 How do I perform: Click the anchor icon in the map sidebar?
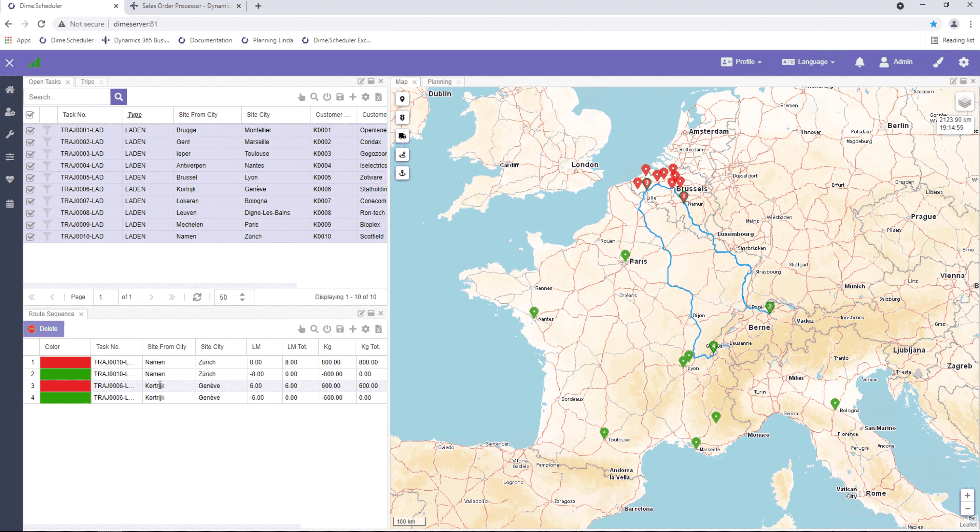402,173
